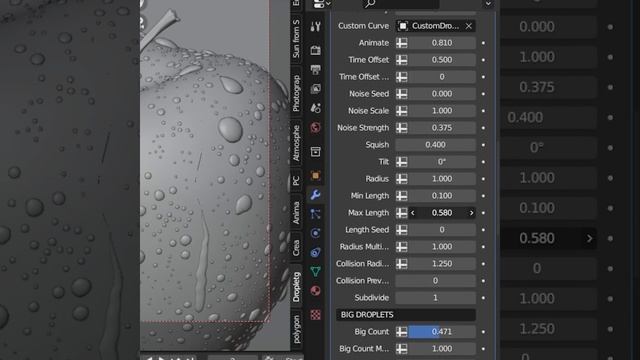Image resolution: width=640 pixels, height=360 pixels.
Task: Switch to the Photograp sidebar tab
Action: (296, 93)
